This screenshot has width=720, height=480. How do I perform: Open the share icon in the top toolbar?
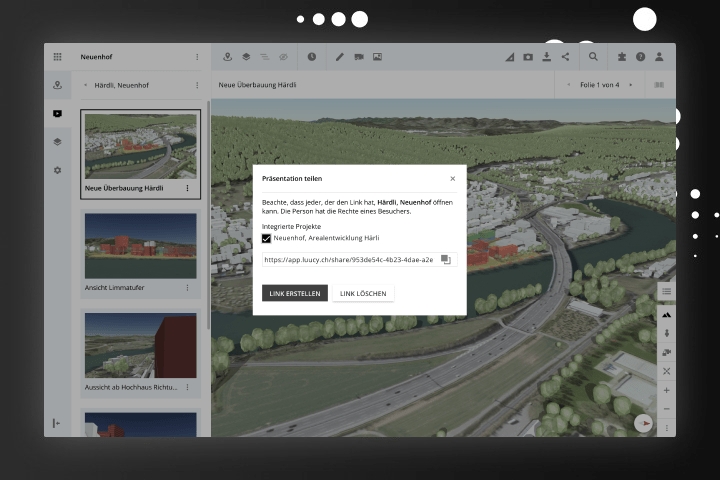565,57
